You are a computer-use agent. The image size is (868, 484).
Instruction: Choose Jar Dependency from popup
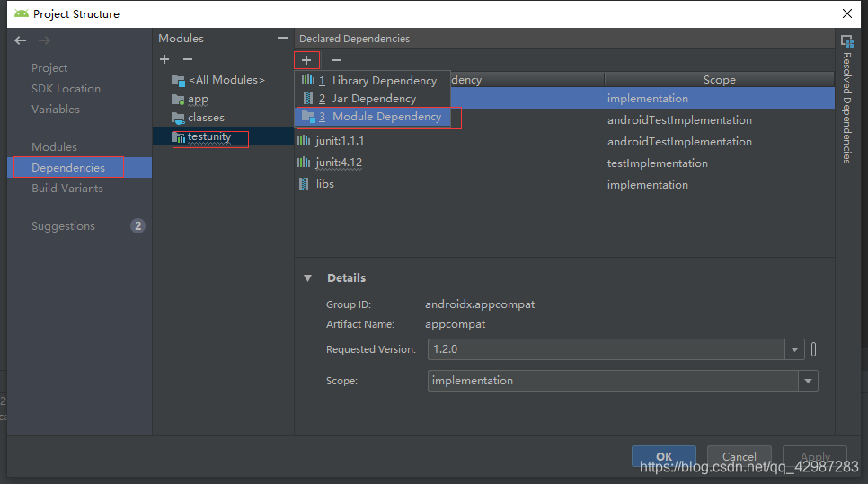tap(372, 99)
